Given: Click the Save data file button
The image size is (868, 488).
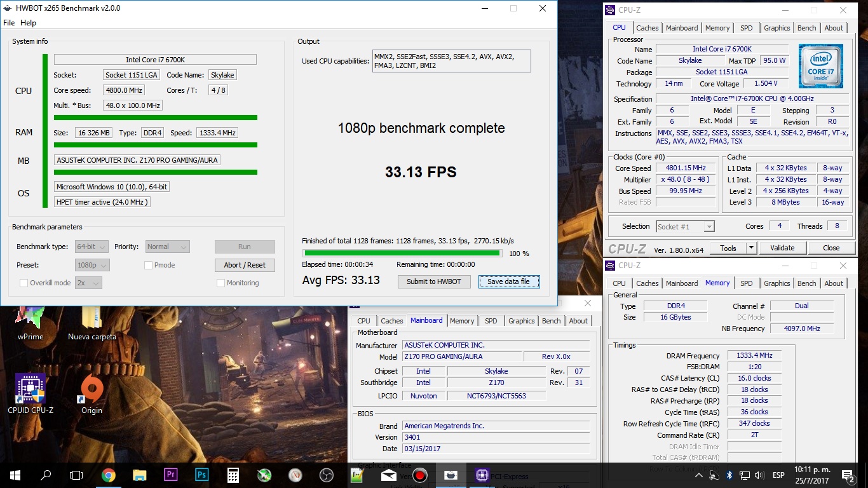Looking at the screenshot, I should (x=508, y=281).
